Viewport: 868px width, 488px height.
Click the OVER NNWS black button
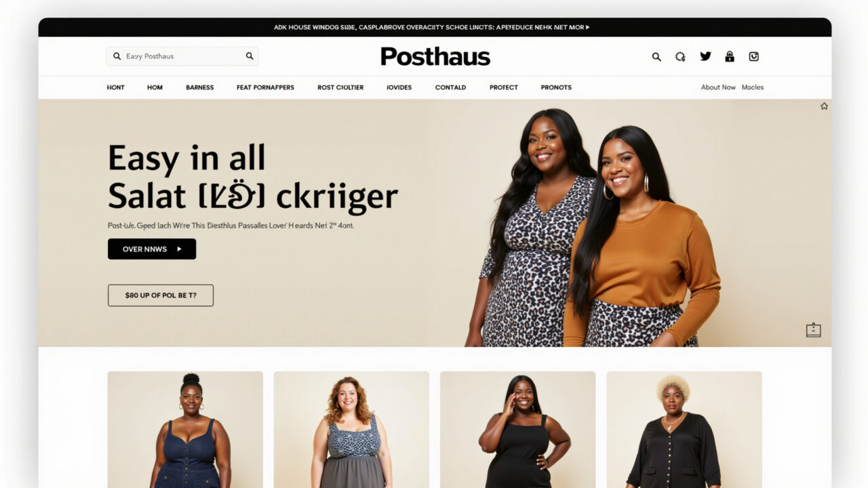tap(152, 249)
